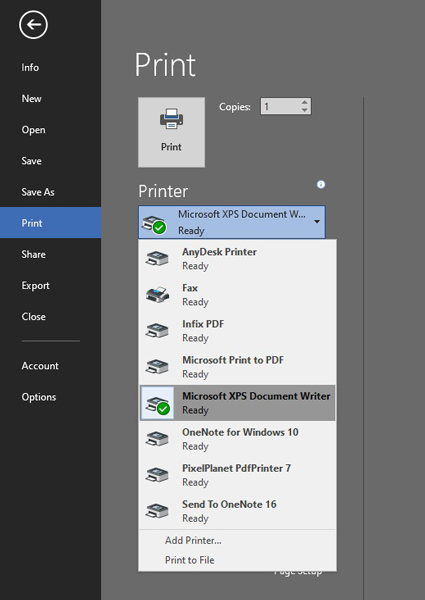Viewport: 425px width, 600px height.
Task: Click the PixelPlanet PdfPrinter 7 icon
Action: 157,475
